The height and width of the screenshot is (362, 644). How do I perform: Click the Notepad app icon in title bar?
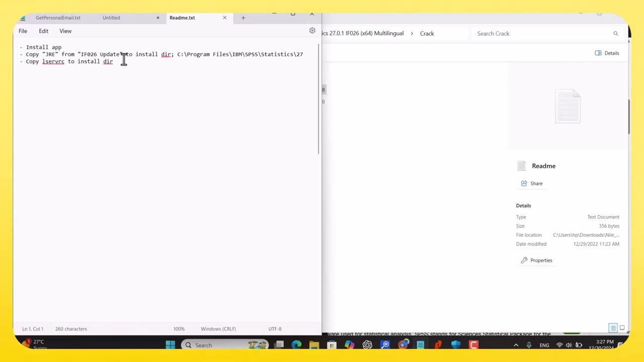[x=23, y=18]
